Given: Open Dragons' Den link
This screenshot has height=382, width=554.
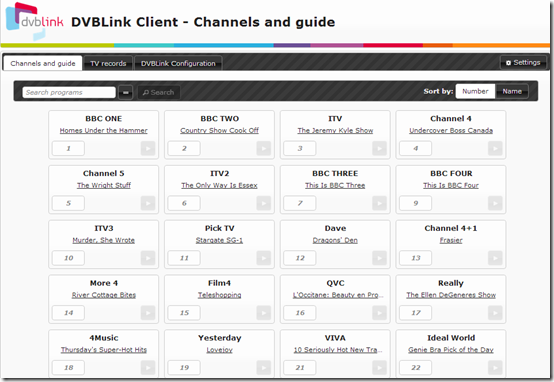Looking at the screenshot, I should 335,240.
